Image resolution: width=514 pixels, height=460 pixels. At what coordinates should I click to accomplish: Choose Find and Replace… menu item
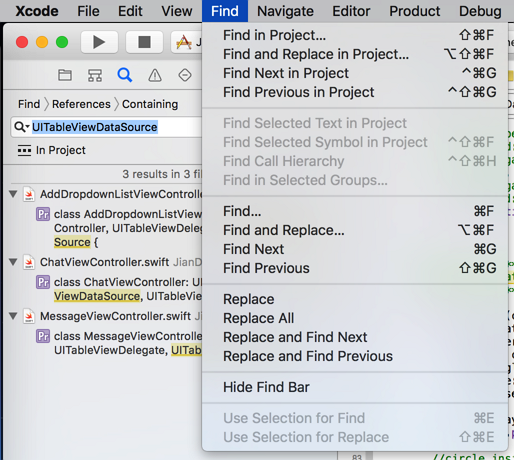tap(355, 230)
